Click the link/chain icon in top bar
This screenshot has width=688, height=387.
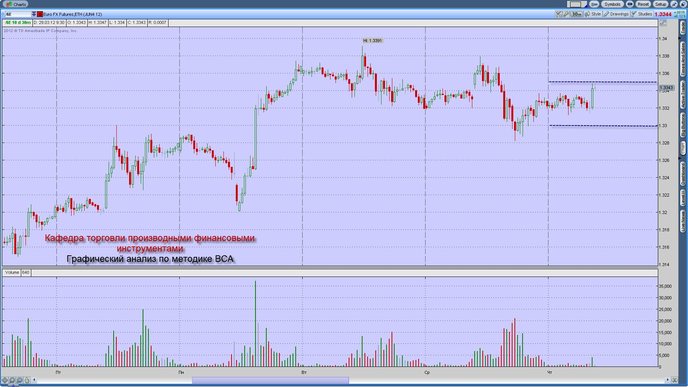pyautogui.click(x=630, y=4)
